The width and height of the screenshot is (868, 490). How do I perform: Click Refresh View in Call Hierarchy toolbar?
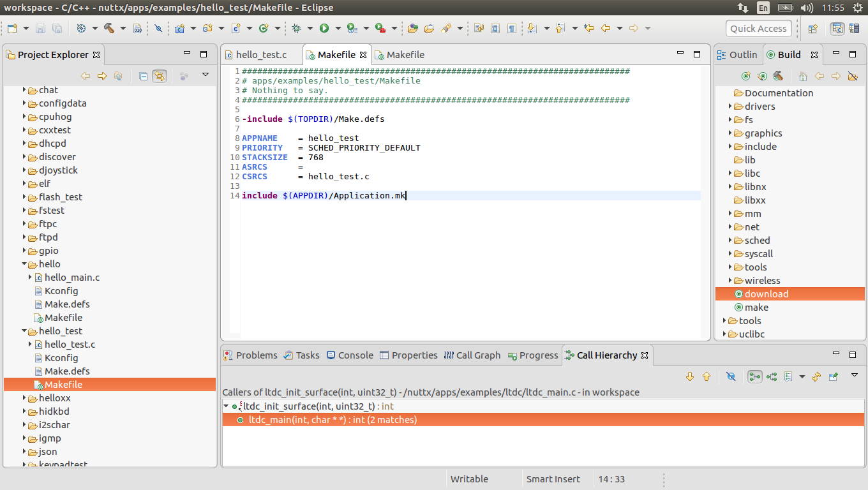click(x=816, y=376)
